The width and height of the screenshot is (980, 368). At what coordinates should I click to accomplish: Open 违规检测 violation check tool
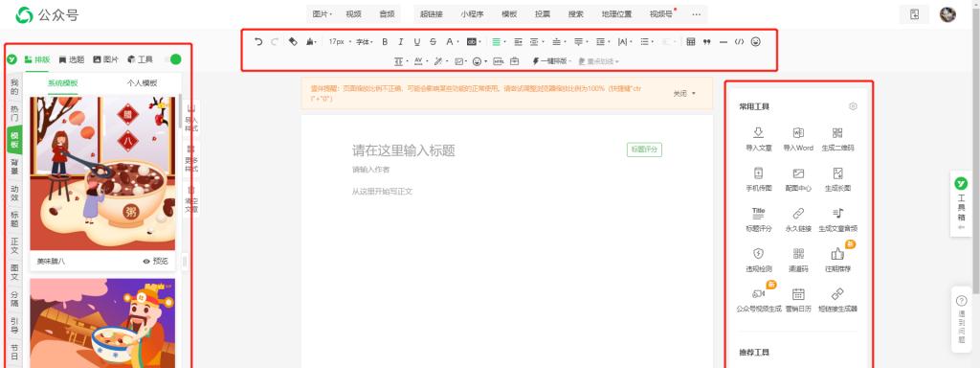pyautogui.click(x=758, y=260)
